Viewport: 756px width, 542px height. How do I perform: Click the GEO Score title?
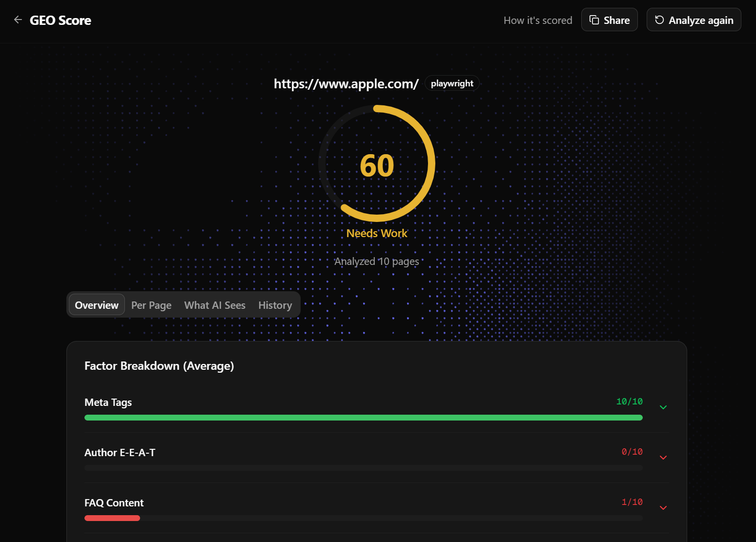point(61,20)
